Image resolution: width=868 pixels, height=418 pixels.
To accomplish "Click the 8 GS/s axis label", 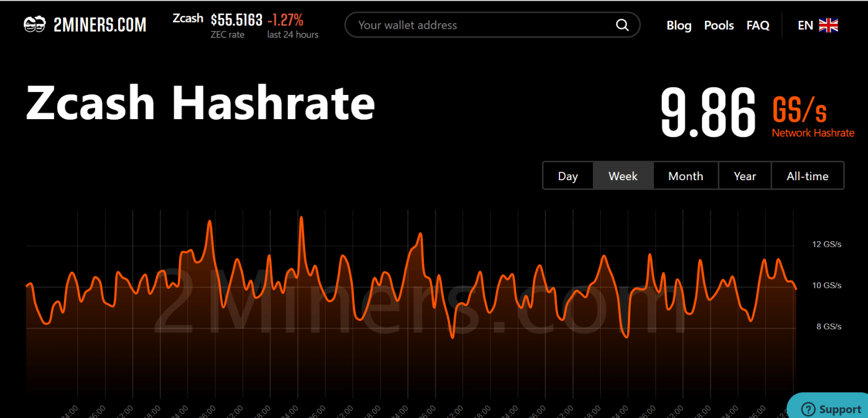I will pyautogui.click(x=829, y=326).
